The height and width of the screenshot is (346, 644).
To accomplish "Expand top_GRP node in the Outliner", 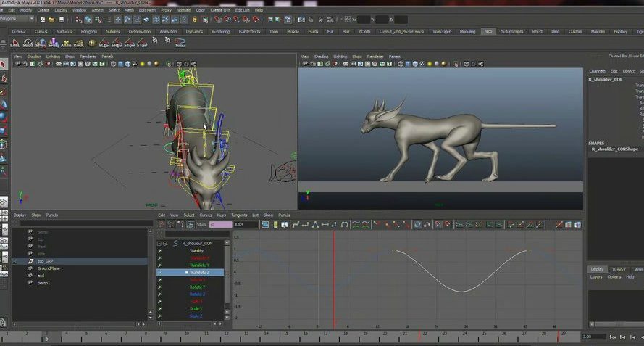I will click(x=14, y=261).
